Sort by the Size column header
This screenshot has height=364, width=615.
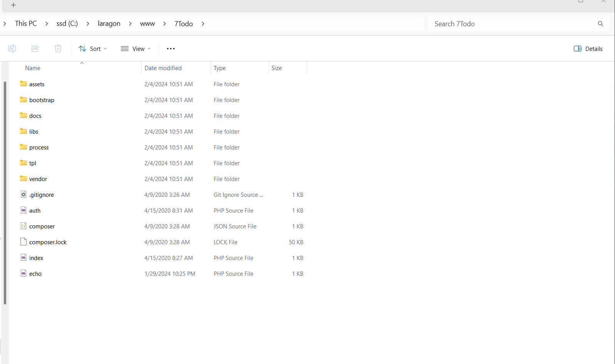pos(276,68)
